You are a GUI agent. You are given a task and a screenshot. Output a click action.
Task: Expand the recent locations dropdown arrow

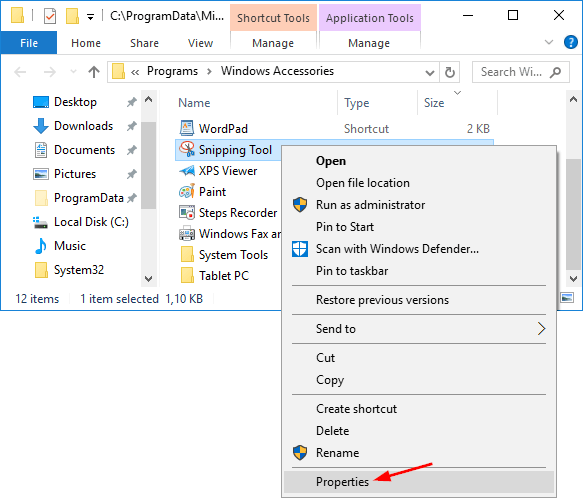(x=74, y=71)
